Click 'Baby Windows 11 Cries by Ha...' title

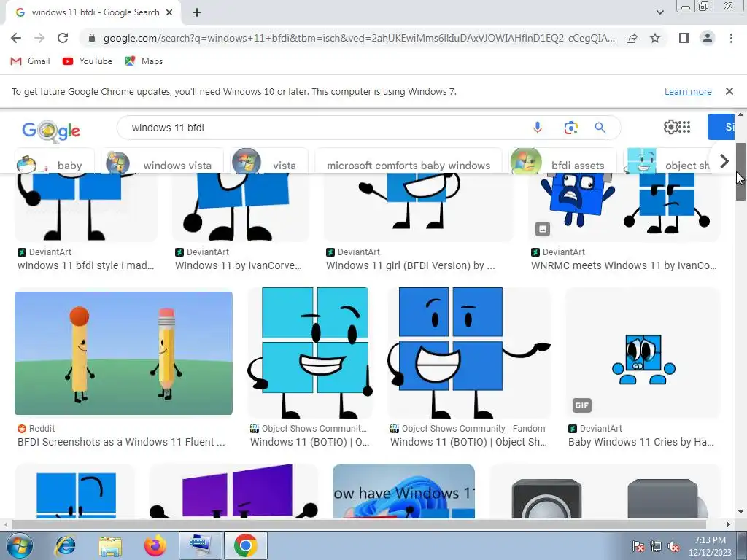[x=640, y=442]
